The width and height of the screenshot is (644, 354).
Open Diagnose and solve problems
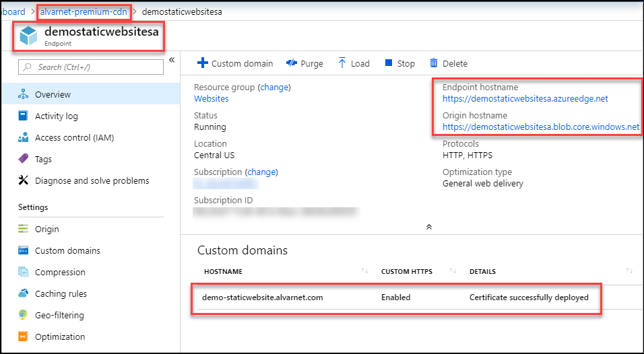tap(90, 180)
